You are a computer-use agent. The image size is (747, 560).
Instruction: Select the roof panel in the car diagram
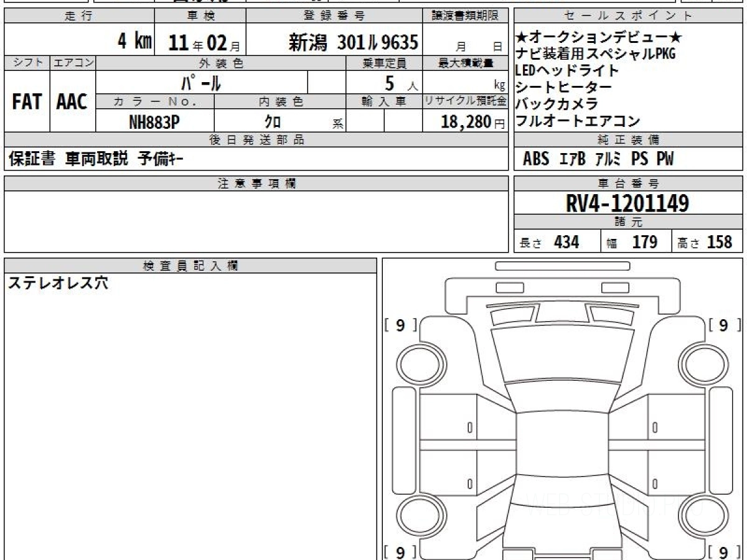click(562, 444)
